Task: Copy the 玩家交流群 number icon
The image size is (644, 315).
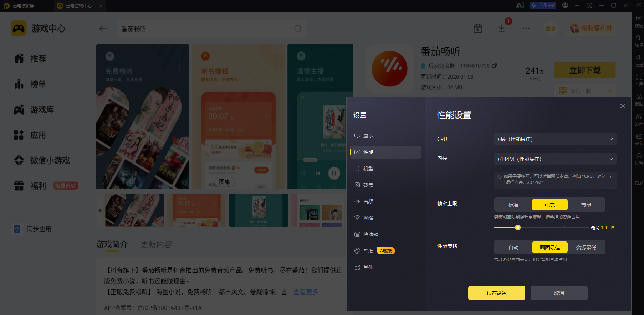Action: click(x=494, y=66)
